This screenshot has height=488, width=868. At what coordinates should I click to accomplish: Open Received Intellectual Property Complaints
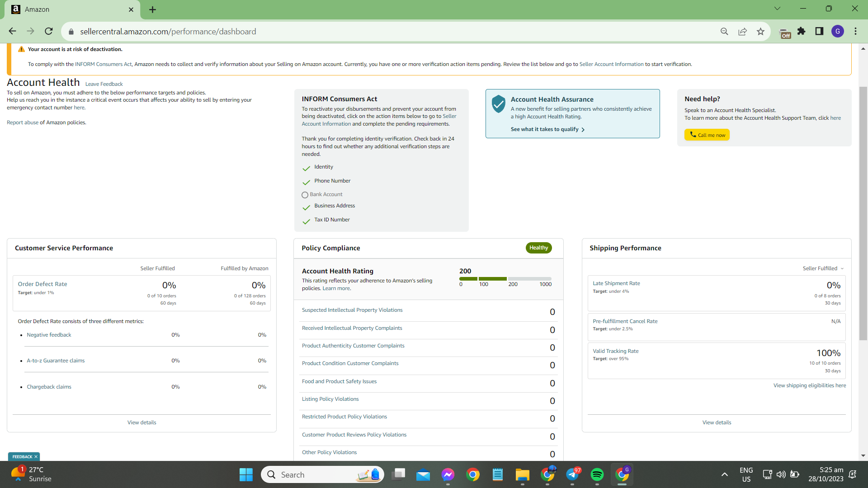click(352, 328)
